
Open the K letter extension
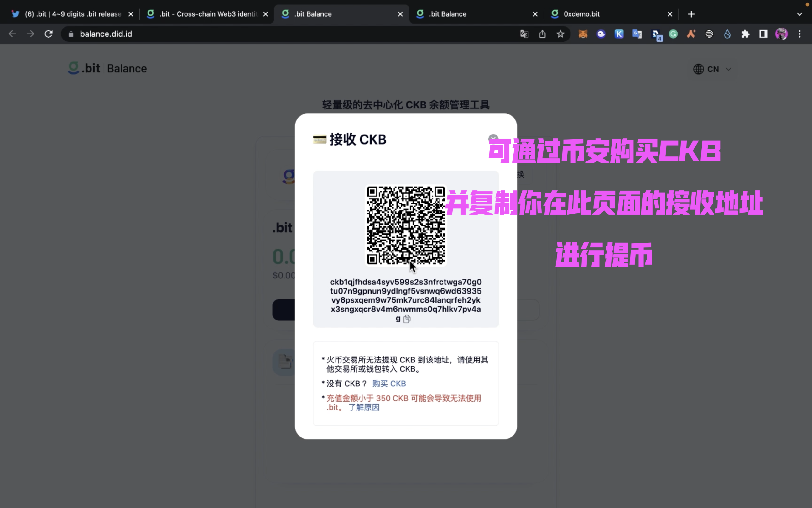[x=619, y=34]
